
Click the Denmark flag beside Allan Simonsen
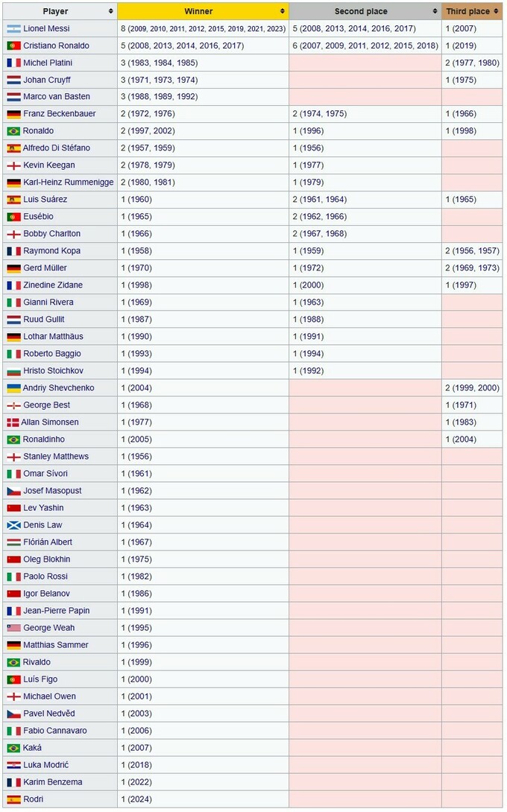[12, 422]
